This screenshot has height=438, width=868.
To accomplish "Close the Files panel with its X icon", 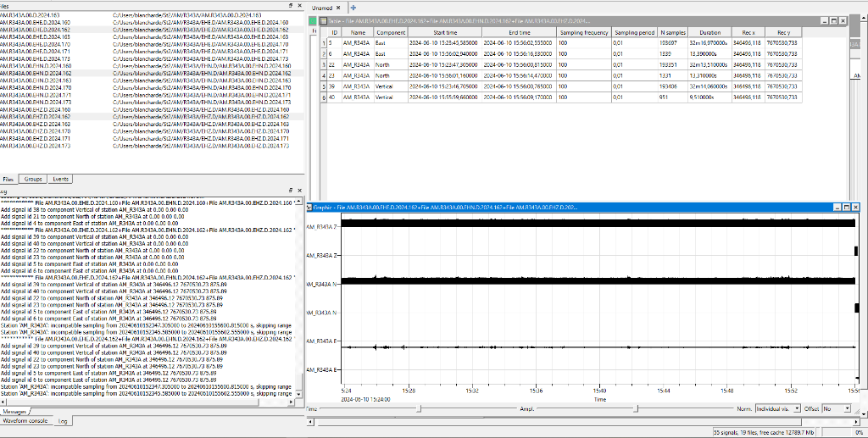I will coord(299,4).
